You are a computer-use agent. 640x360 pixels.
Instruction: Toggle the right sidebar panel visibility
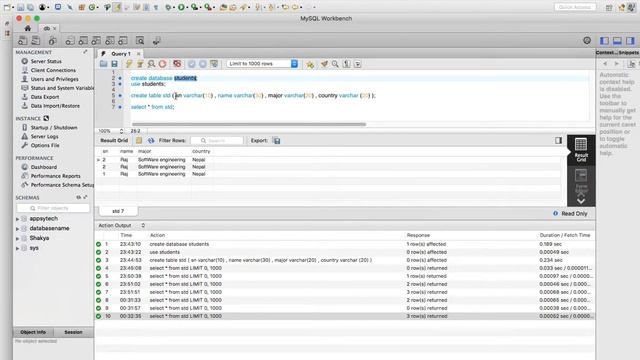coord(630,40)
